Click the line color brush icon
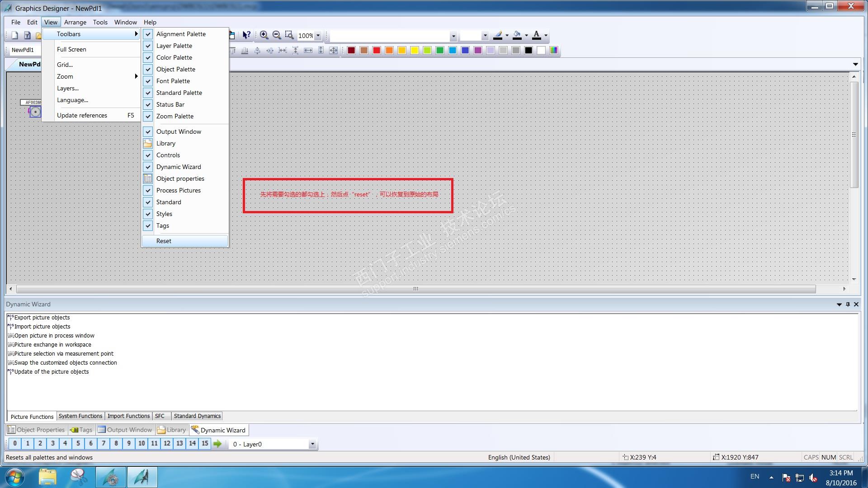 point(498,35)
